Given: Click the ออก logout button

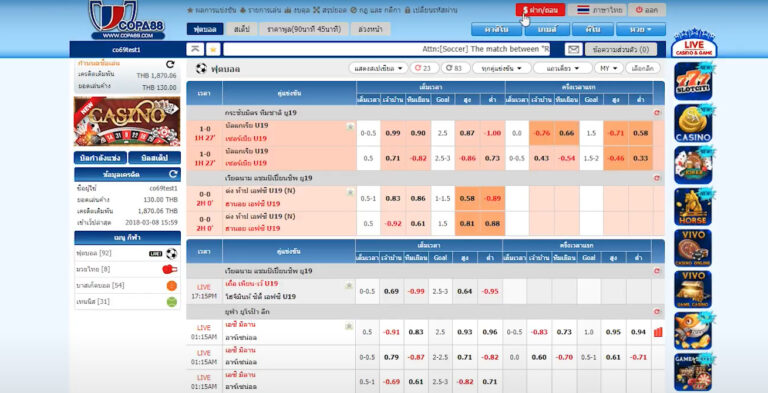Looking at the screenshot, I should tap(647, 10).
